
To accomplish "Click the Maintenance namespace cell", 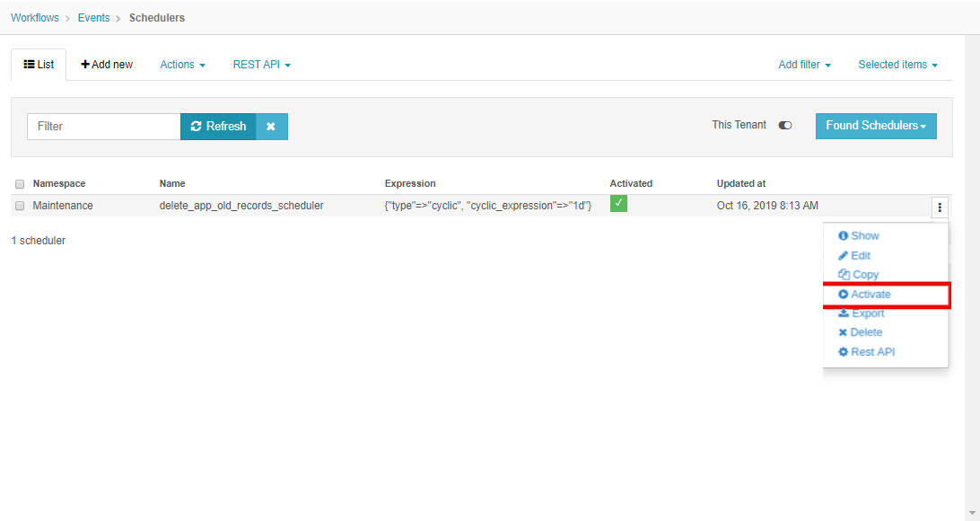I will (x=63, y=206).
